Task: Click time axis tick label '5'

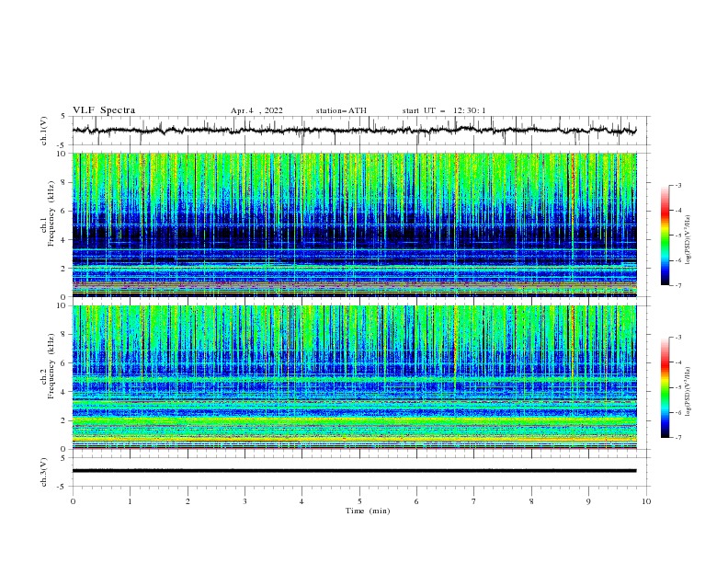Action: click(359, 501)
